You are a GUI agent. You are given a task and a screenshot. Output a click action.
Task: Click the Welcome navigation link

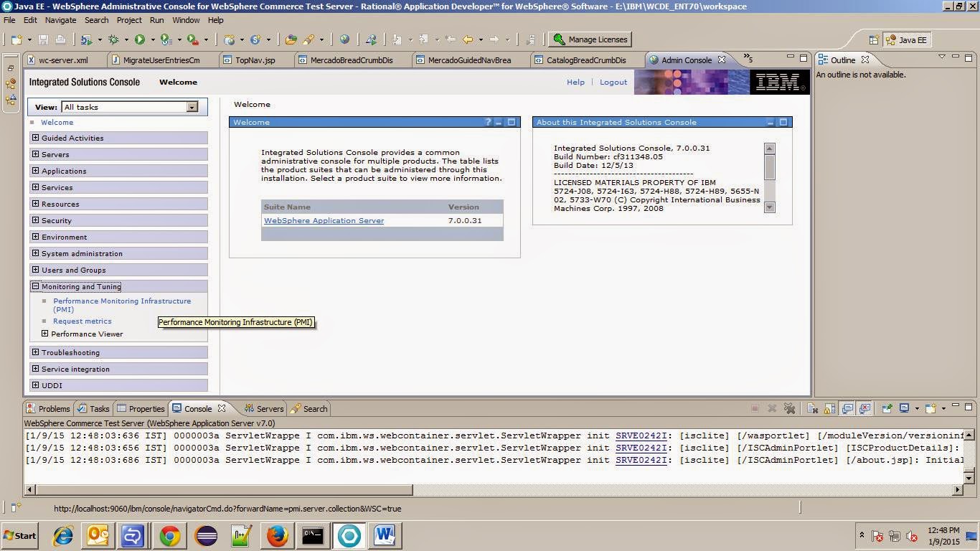coord(57,122)
